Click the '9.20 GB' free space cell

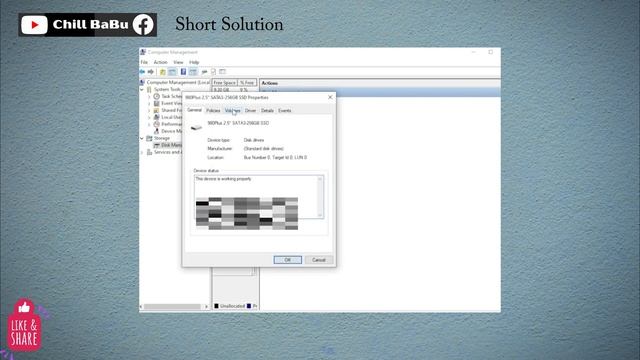point(221,90)
